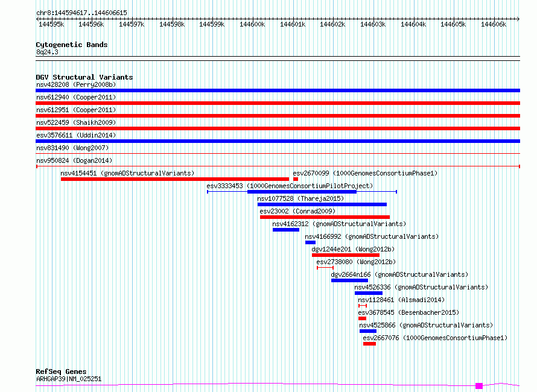Click the esv3333453 (1000GenomesConsortiumPilotProject) label
The width and height of the screenshot is (537, 392).
pos(290,186)
